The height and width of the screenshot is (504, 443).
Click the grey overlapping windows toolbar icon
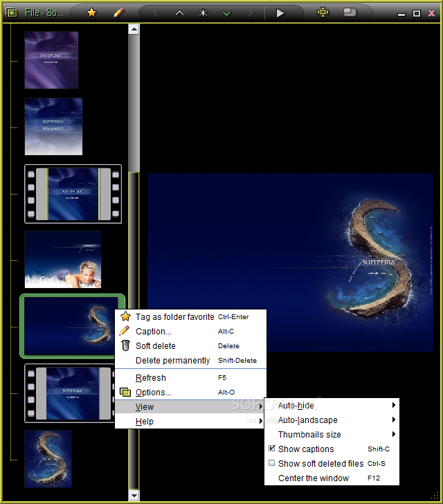click(350, 12)
